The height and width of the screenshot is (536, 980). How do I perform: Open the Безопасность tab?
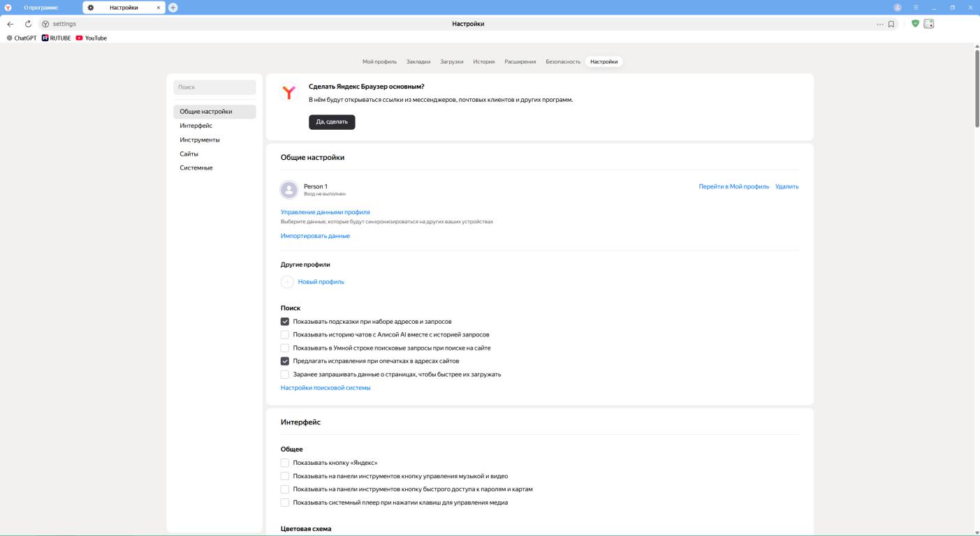pyautogui.click(x=563, y=61)
